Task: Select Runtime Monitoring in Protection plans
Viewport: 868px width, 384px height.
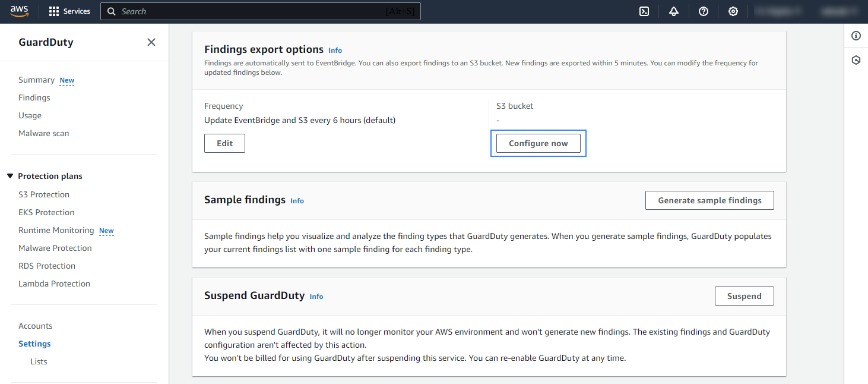Action: tap(56, 230)
